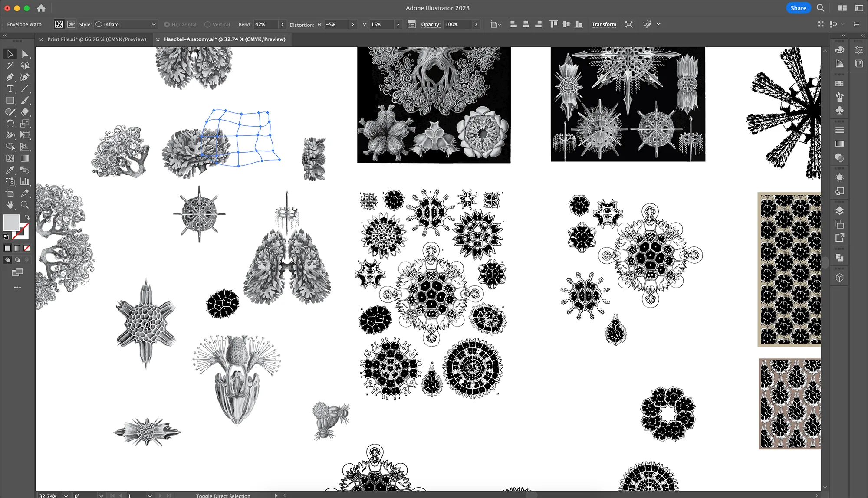The height and width of the screenshot is (498, 868).
Task: Choose the Eraser tool
Action: pyautogui.click(x=25, y=112)
